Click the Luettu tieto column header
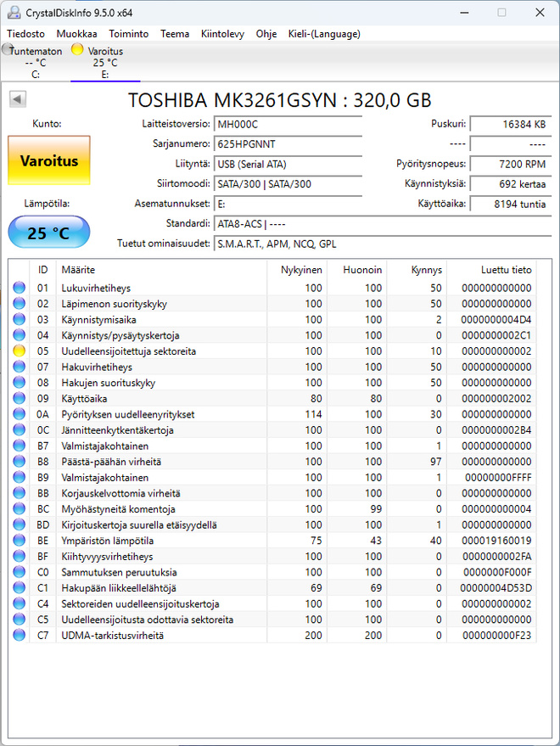This screenshot has width=560, height=746. pyautogui.click(x=507, y=270)
